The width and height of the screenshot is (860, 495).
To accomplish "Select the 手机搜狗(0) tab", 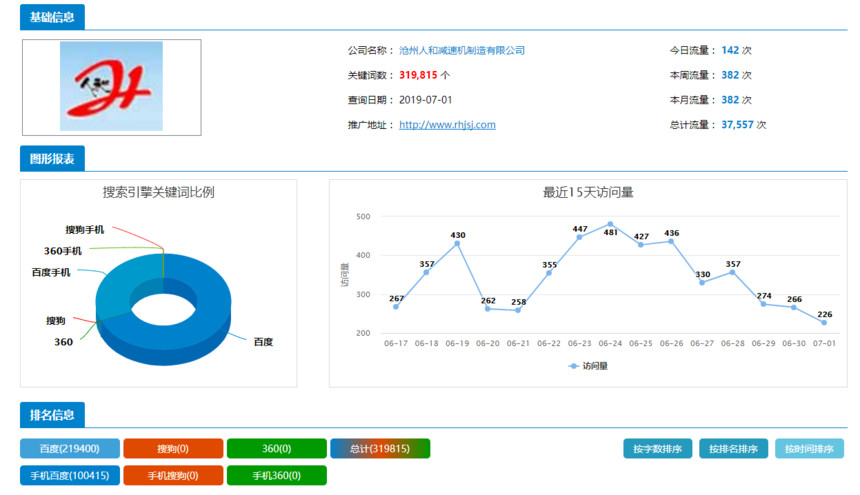I will 172,475.
